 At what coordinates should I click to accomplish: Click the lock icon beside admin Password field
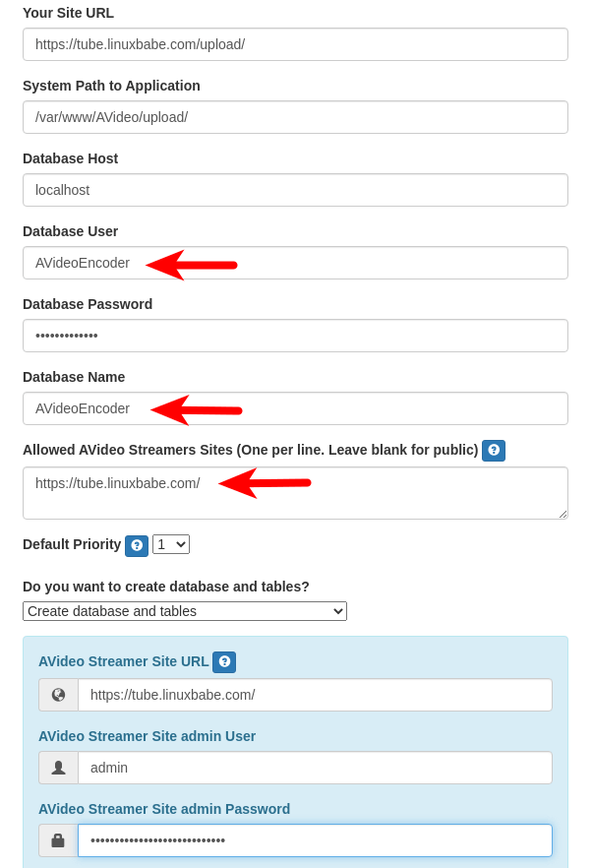pos(59,840)
